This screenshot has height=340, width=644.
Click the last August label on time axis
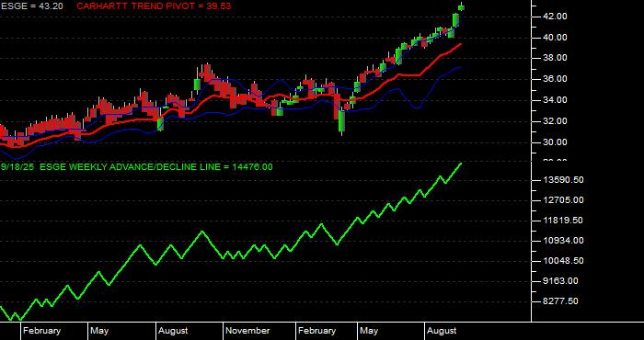[442, 331]
